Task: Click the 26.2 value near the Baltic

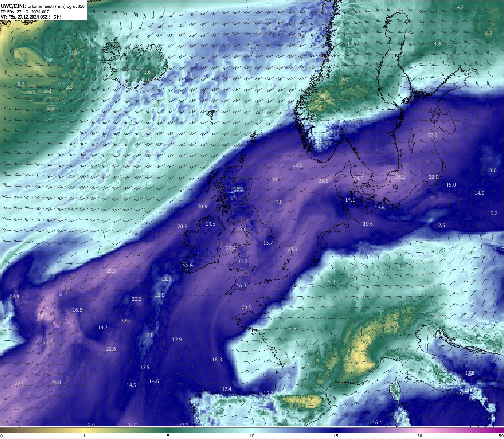Action: tap(400, 177)
